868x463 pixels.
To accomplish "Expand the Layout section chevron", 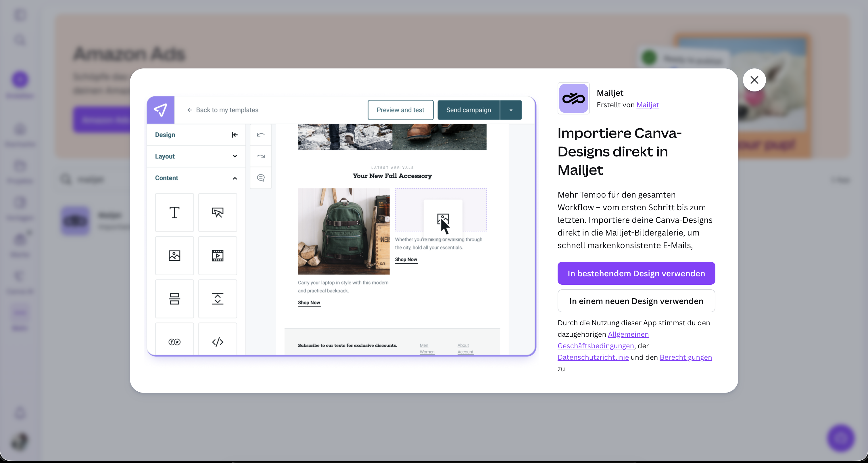I will pos(235,156).
